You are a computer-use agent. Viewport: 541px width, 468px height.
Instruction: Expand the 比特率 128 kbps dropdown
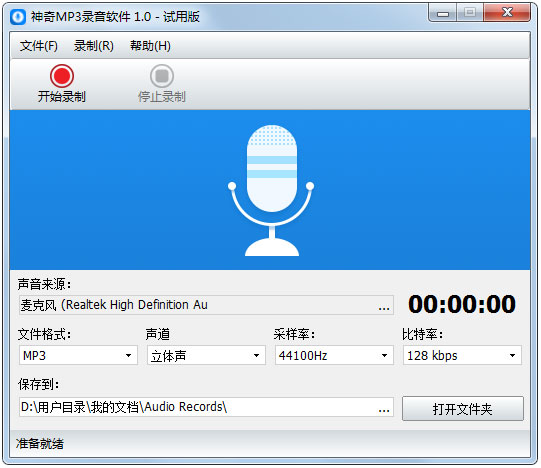point(462,355)
